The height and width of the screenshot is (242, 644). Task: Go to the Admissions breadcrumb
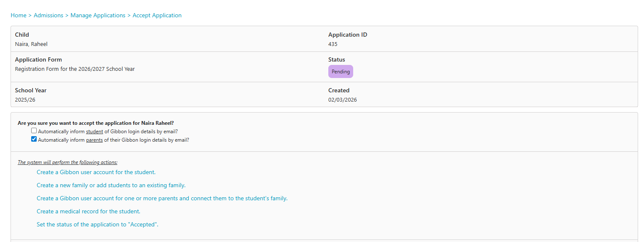[x=48, y=15]
